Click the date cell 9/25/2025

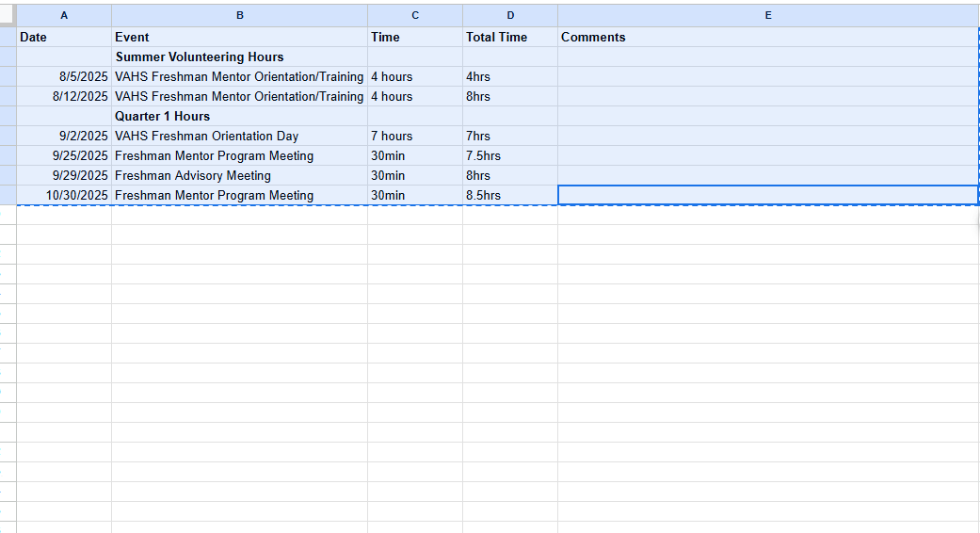tap(64, 155)
